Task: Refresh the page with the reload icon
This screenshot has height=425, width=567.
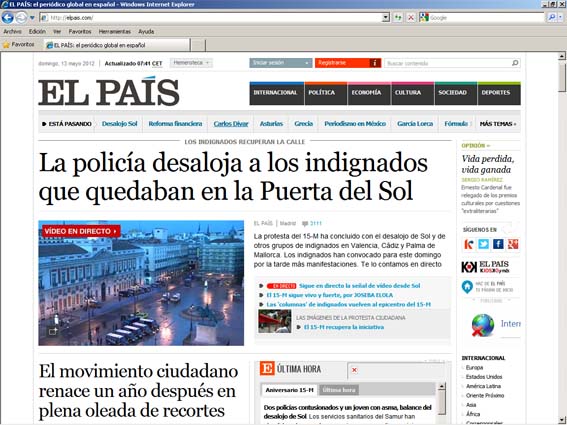Action: pos(398,17)
